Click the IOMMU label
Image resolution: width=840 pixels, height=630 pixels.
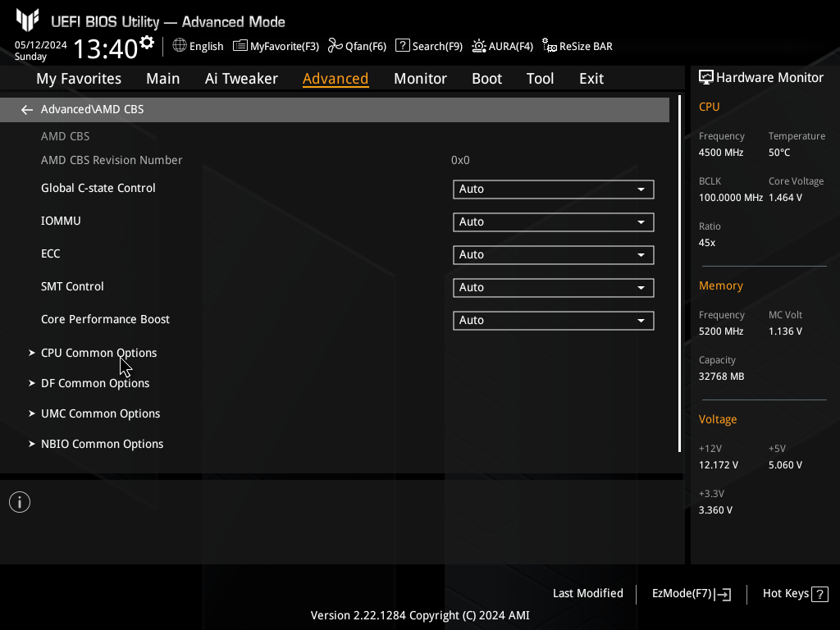(61, 221)
